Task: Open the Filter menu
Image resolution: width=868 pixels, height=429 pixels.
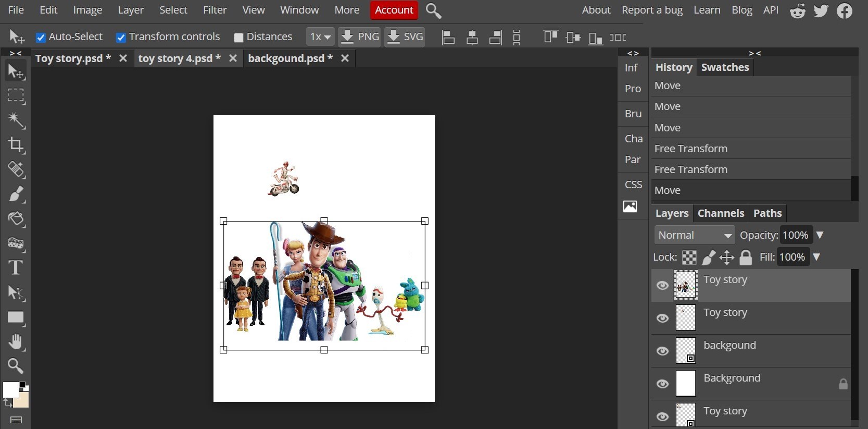Action: pos(215,10)
